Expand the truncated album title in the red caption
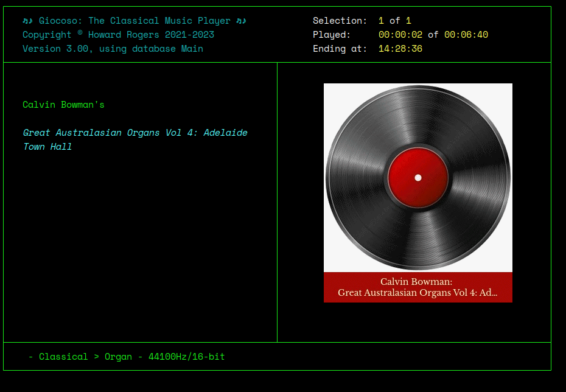The image size is (566, 392). [x=418, y=292]
